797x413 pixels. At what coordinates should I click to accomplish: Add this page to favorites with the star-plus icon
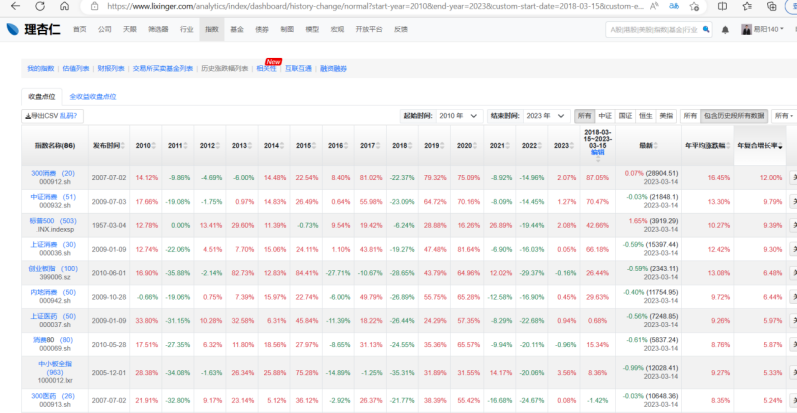694,6
